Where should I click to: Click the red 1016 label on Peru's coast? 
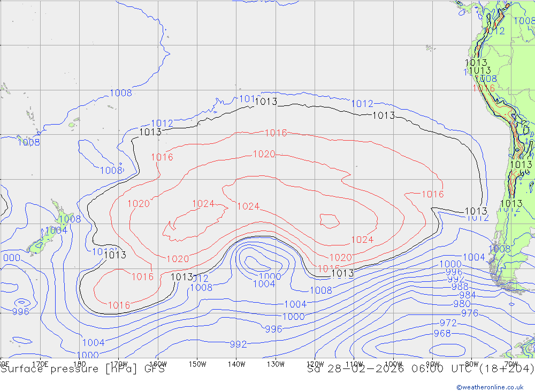click(484, 88)
